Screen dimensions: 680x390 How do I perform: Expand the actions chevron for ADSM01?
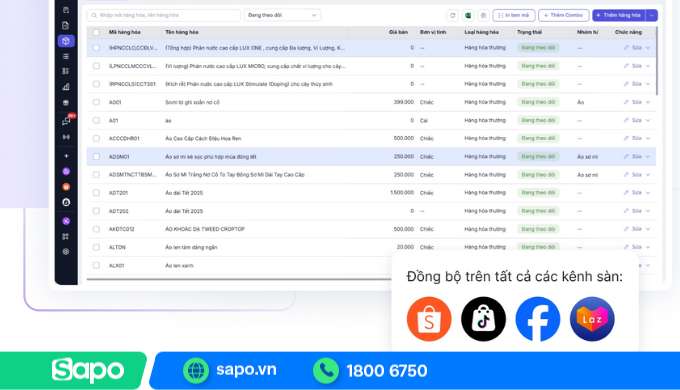(x=648, y=157)
